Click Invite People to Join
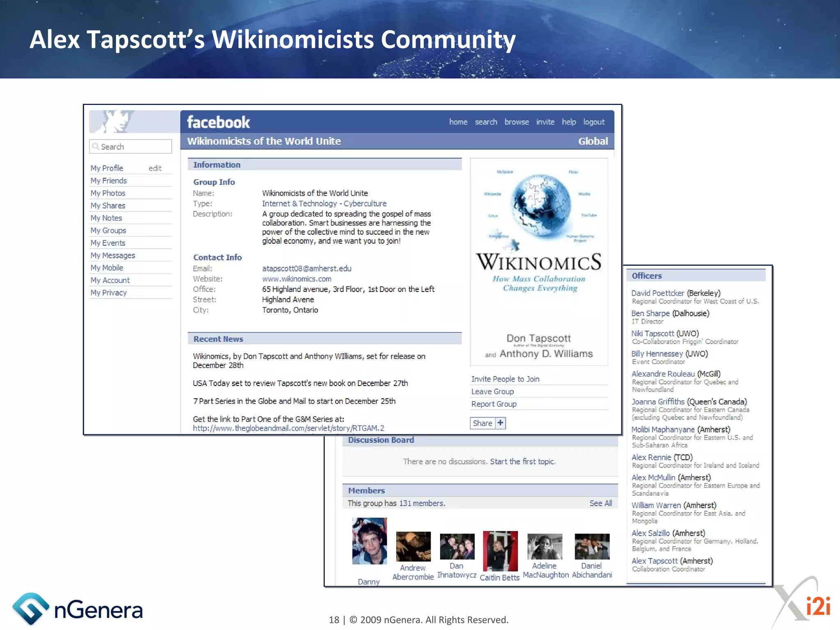This screenshot has width=840, height=630. click(x=505, y=379)
